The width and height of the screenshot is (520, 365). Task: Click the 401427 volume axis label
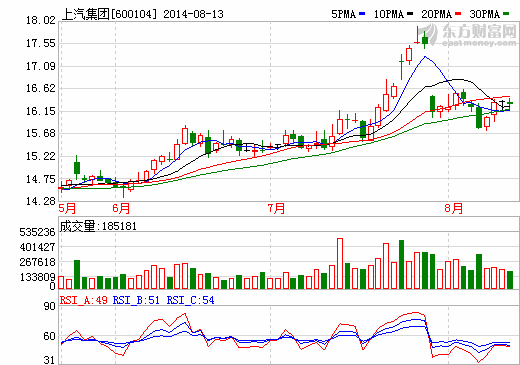(x=37, y=247)
